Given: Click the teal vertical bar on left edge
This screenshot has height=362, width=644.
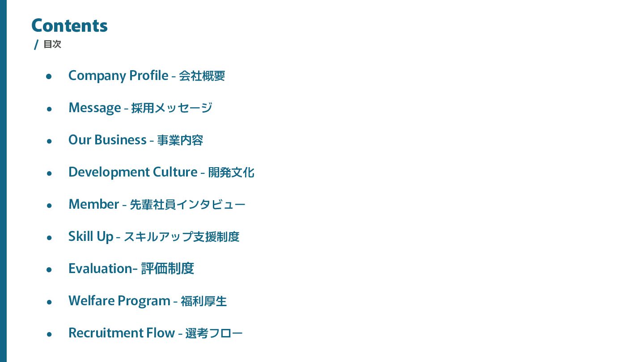Looking at the screenshot, I should click(3, 181).
